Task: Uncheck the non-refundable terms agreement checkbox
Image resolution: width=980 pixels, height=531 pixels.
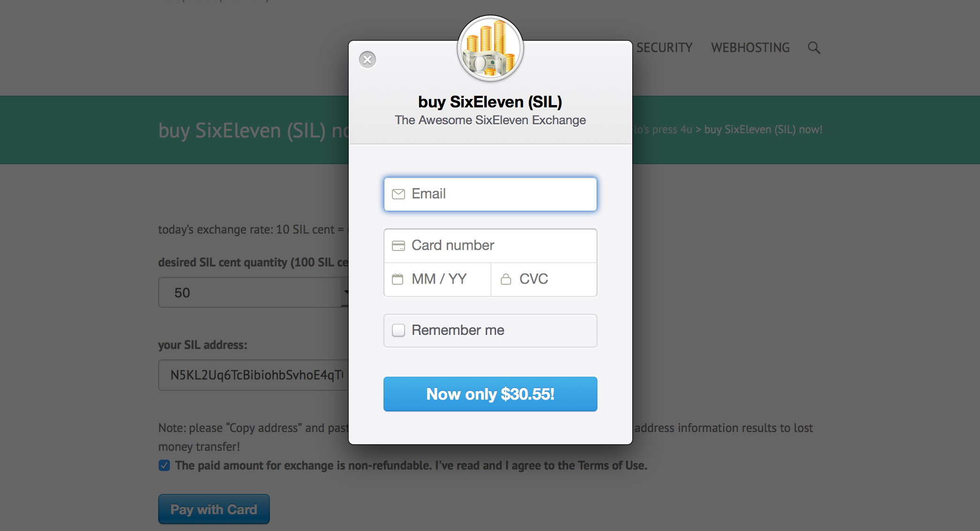Action: (x=164, y=465)
